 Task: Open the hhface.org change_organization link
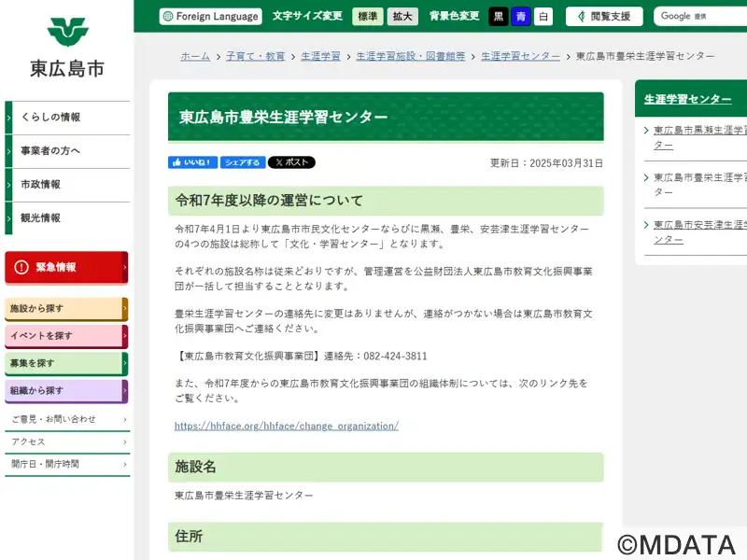pos(287,427)
